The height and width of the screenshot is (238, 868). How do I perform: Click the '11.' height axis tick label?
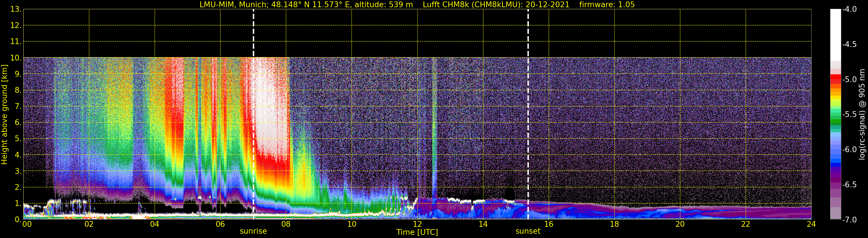tap(16, 42)
